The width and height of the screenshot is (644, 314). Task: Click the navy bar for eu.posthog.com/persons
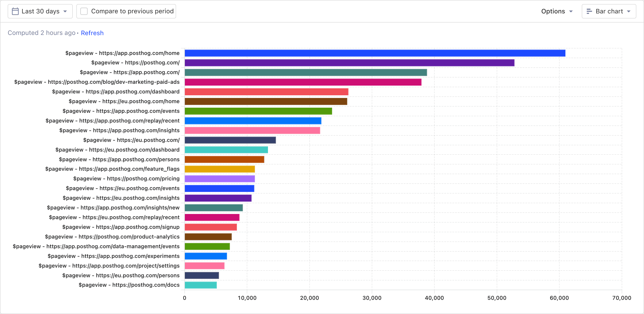pyautogui.click(x=202, y=275)
